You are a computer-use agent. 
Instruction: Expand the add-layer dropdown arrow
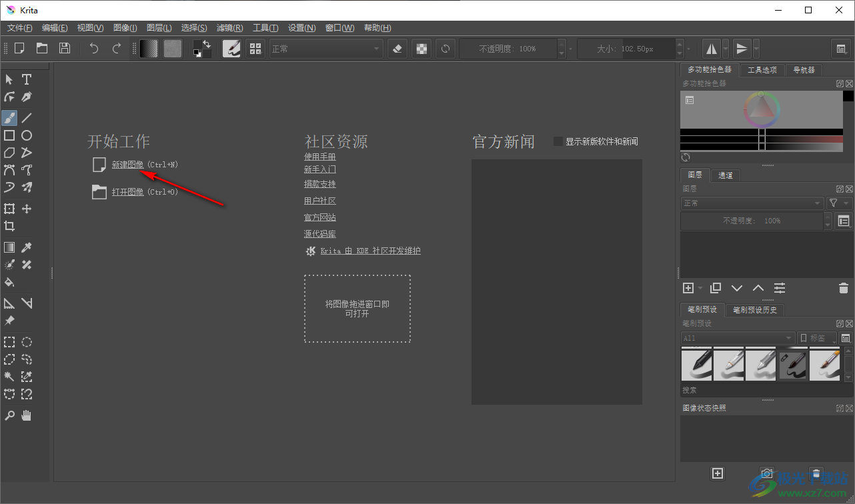[700, 289]
